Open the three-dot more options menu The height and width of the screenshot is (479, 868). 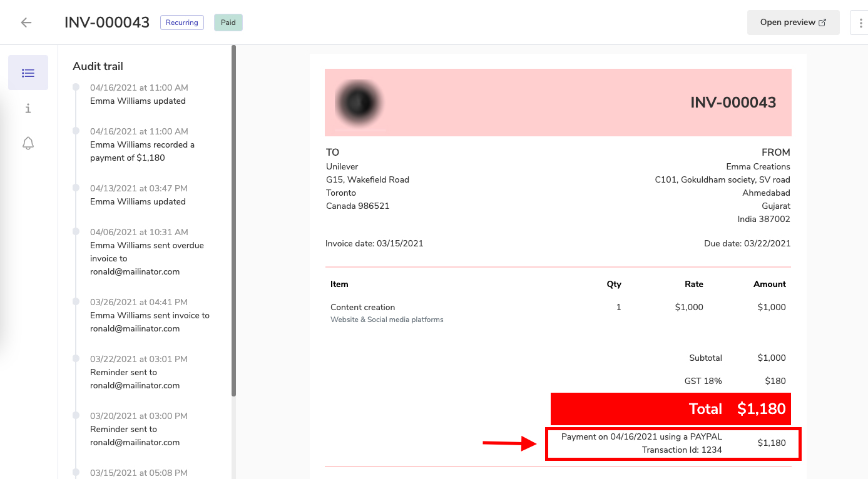click(x=859, y=23)
